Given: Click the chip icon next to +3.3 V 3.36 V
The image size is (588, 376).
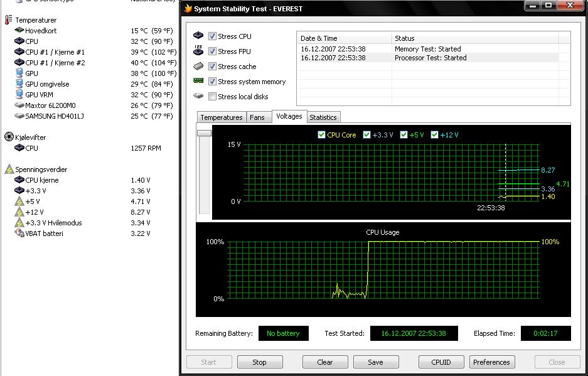Looking at the screenshot, I should point(19,191).
